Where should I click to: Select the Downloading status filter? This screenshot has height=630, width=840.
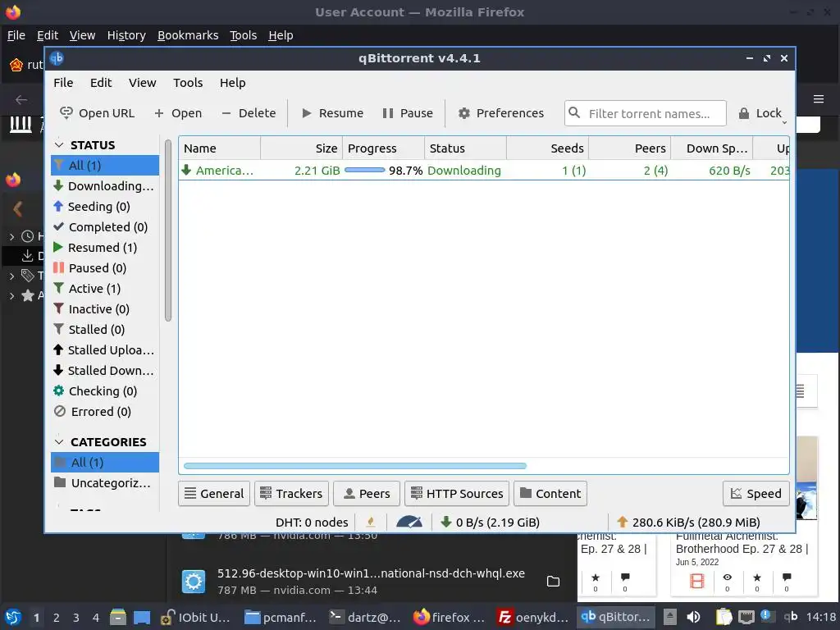coord(105,186)
